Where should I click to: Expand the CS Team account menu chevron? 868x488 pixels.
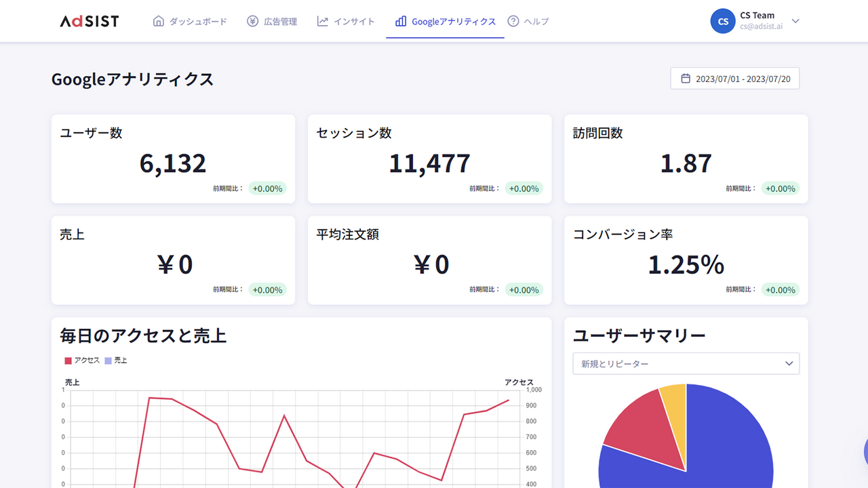coord(794,21)
